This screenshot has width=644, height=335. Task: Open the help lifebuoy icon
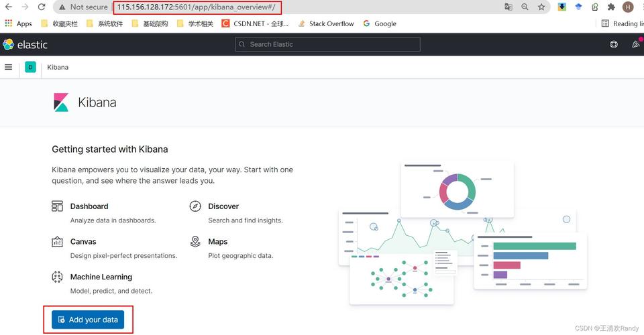tap(614, 44)
